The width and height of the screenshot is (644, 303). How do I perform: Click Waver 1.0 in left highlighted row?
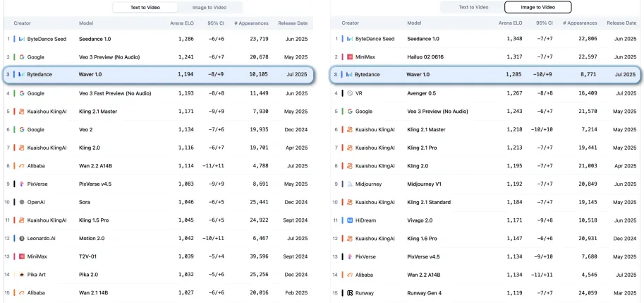point(90,74)
